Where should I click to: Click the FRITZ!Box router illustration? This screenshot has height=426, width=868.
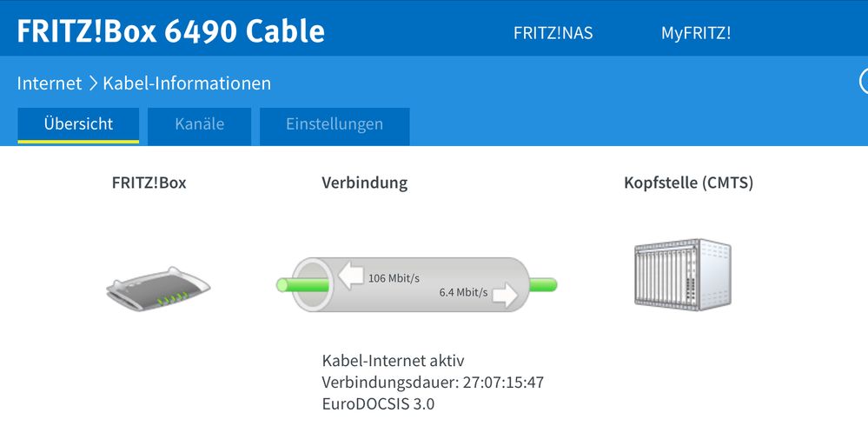(x=158, y=287)
